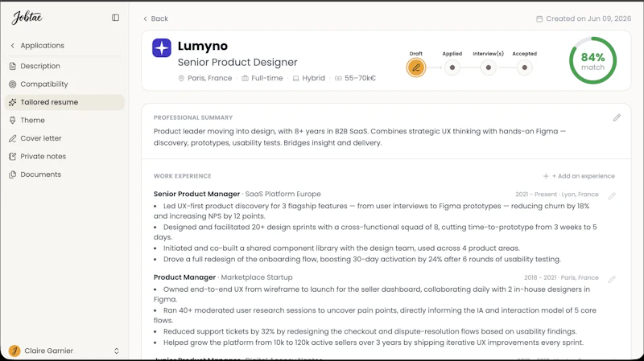Set status to Accepted
This screenshot has height=361, width=644.
point(525,68)
